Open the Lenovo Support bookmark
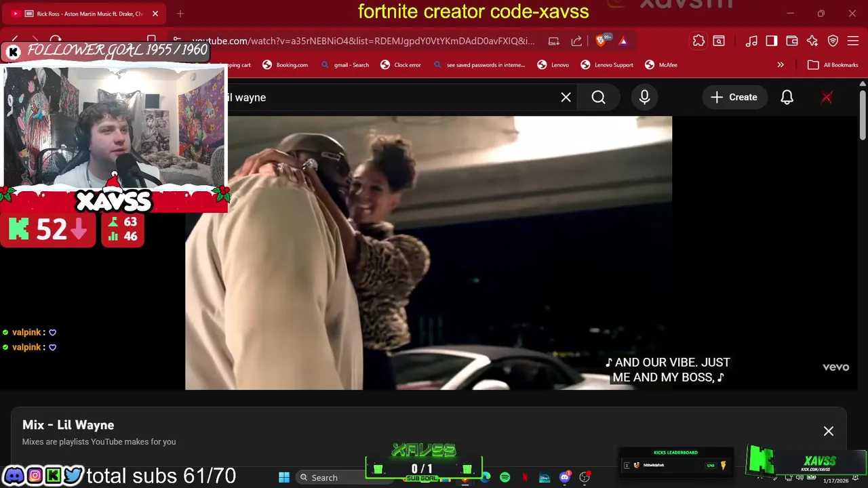 click(x=607, y=65)
